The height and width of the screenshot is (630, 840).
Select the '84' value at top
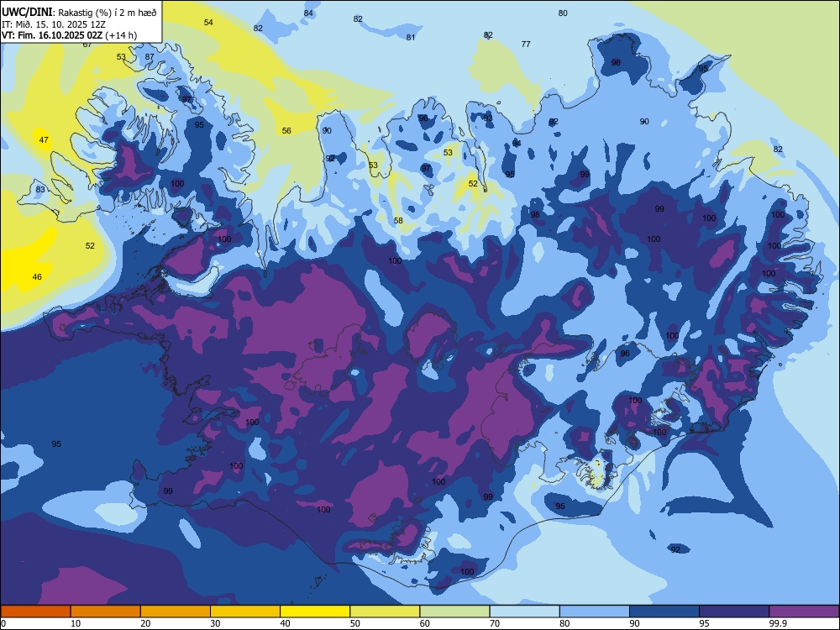pyautogui.click(x=308, y=13)
